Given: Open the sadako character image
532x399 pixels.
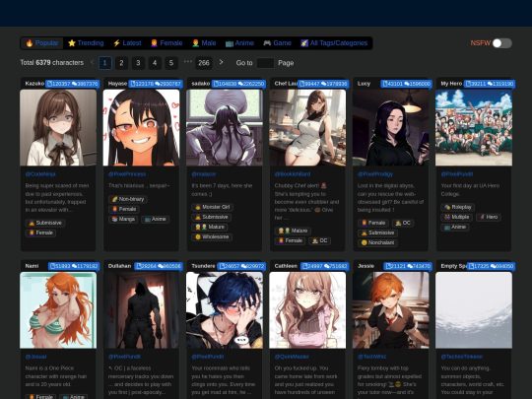Looking at the screenshot, I should 225,127.
